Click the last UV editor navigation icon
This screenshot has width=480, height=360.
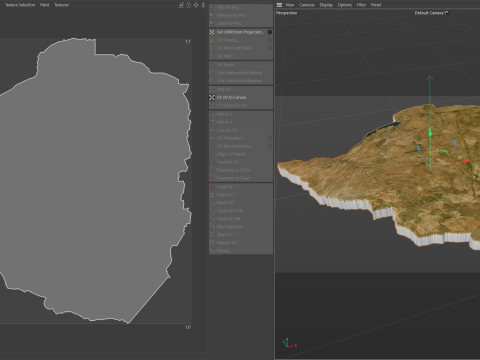203,5
